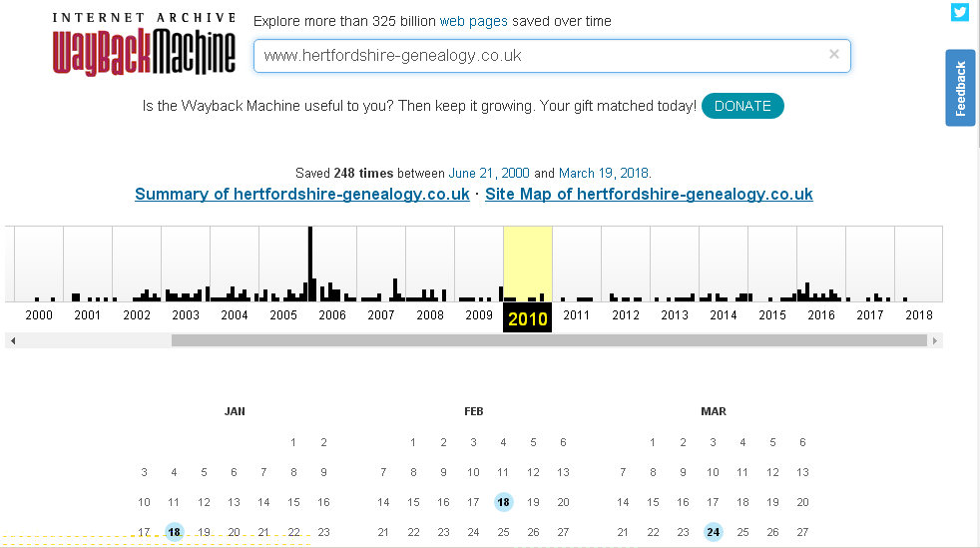Select year 2000 in the timeline
Viewport: 980px width, 548px height.
tap(39, 315)
